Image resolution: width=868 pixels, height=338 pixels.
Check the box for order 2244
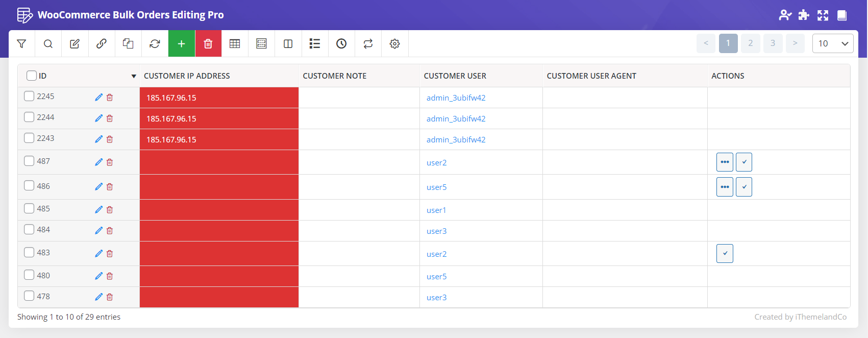click(x=29, y=117)
